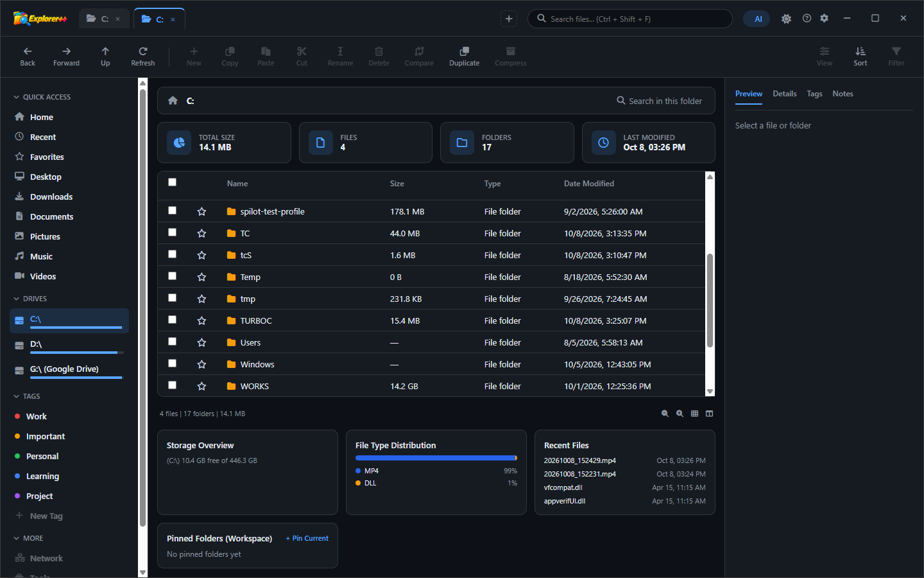Navigate Back with the arrow icon
The image size is (924, 578).
pyautogui.click(x=28, y=51)
